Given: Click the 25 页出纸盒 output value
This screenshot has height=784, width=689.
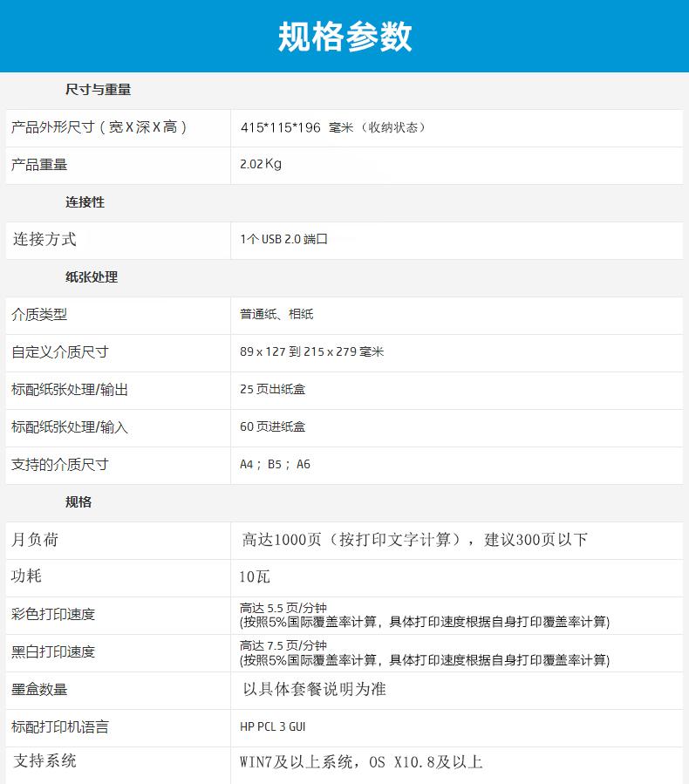Looking at the screenshot, I should [x=272, y=389].
